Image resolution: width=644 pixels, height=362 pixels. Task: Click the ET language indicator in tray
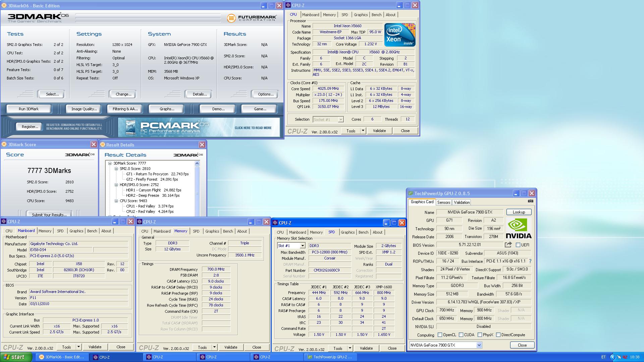(603, 357)
